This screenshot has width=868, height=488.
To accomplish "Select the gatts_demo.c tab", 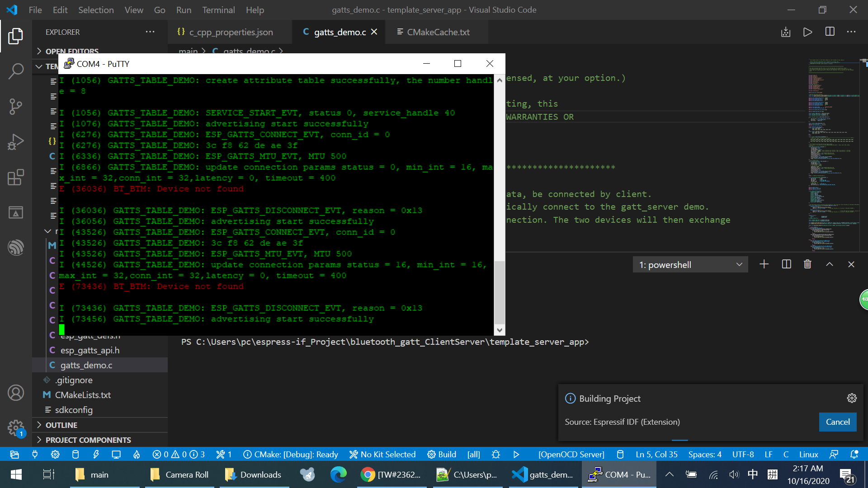I will coord(340,32).
